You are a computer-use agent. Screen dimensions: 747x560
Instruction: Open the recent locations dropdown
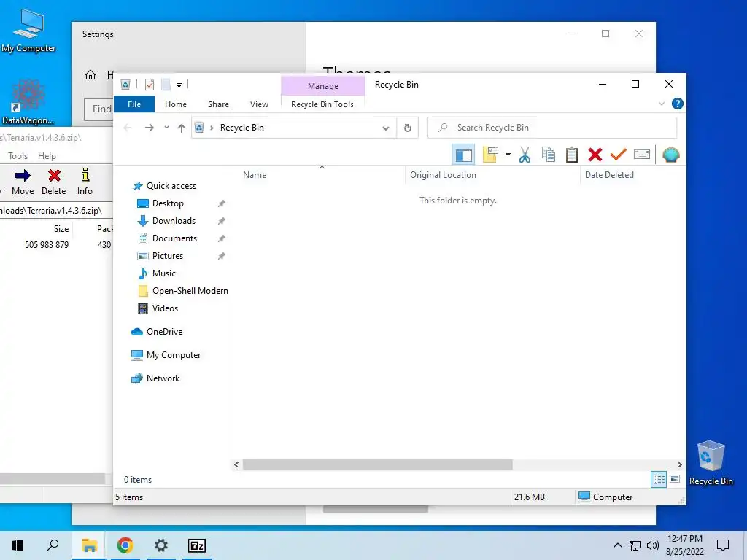click(x=166, y=128)
